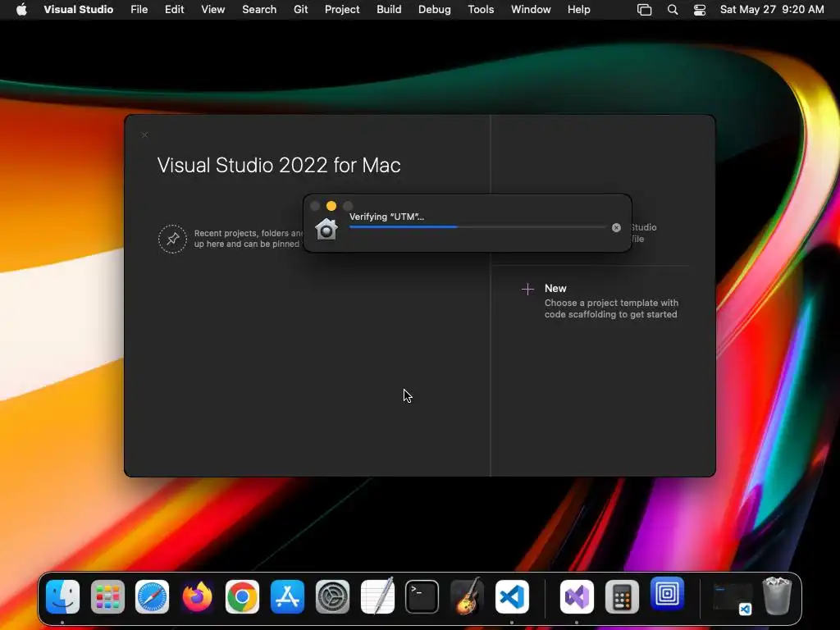Screen dimensions: 840x630
Task: Open Calculator from the Dock
Action: coord(622,596)
